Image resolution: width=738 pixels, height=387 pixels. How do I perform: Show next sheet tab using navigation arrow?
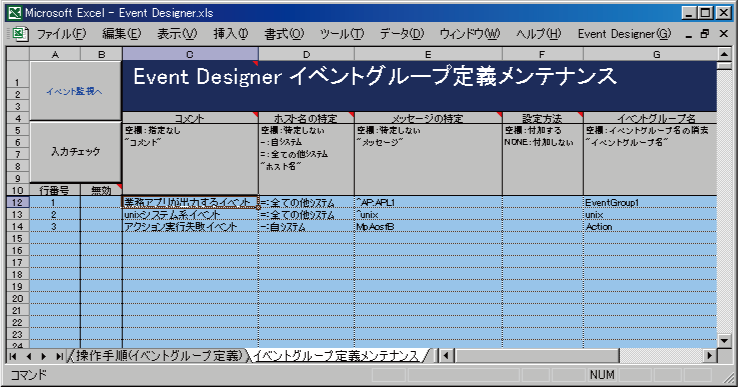click(44, 356)
